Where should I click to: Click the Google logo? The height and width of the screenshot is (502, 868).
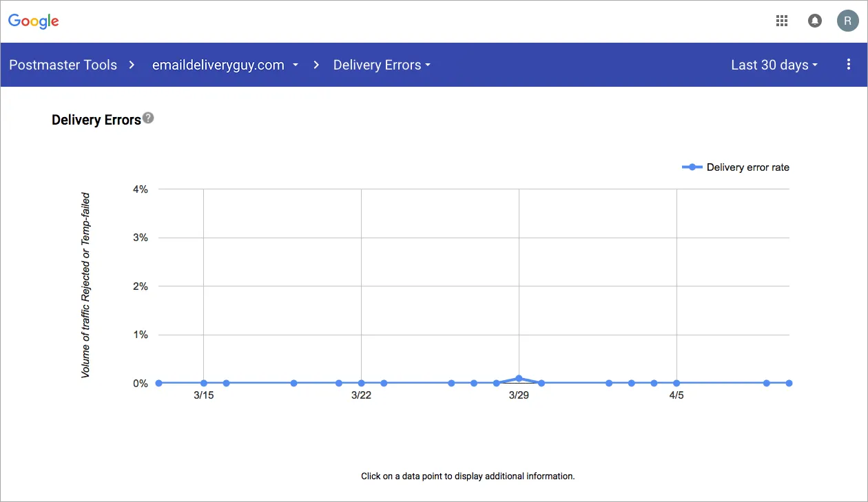point(34,21)
